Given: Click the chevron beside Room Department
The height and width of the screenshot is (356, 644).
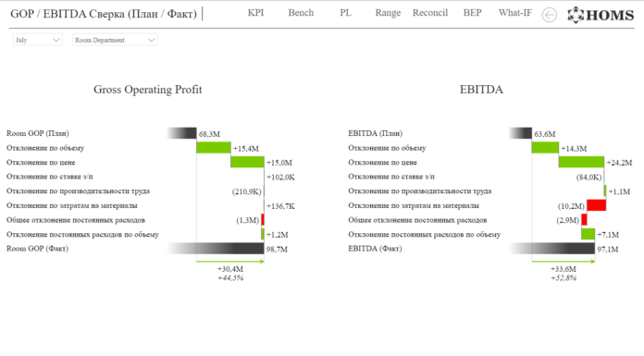Looking at the screenshot, I should coord(151,40).
